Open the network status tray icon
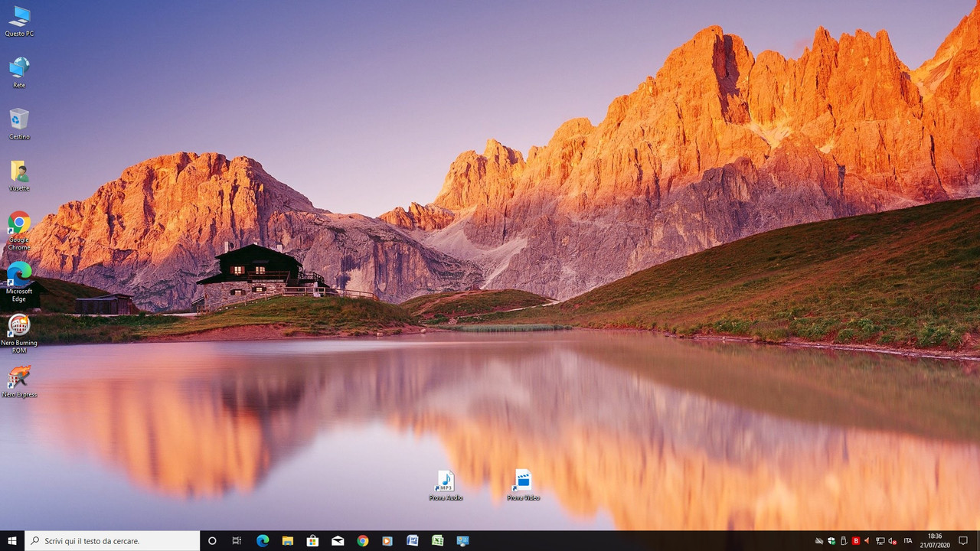Screen dimensions: 980x551 point(880,541)
